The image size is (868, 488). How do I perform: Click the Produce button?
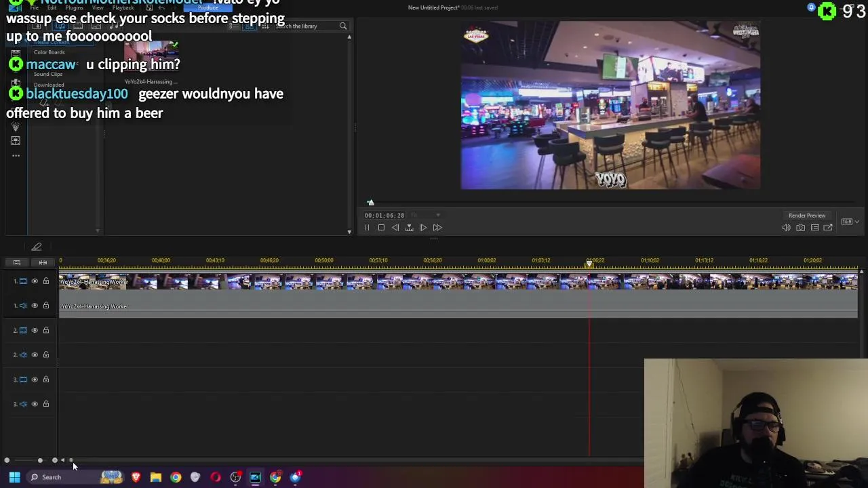pos(208,7)
